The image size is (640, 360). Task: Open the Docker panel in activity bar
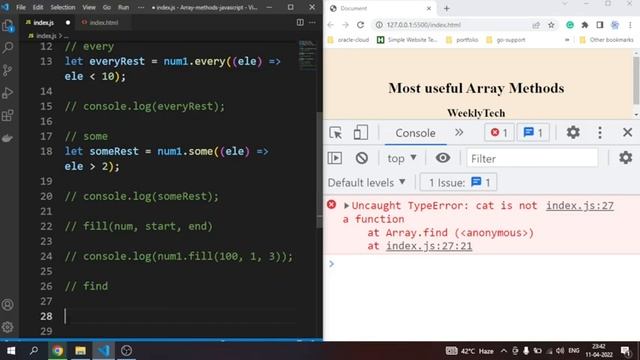click(8, 138)
